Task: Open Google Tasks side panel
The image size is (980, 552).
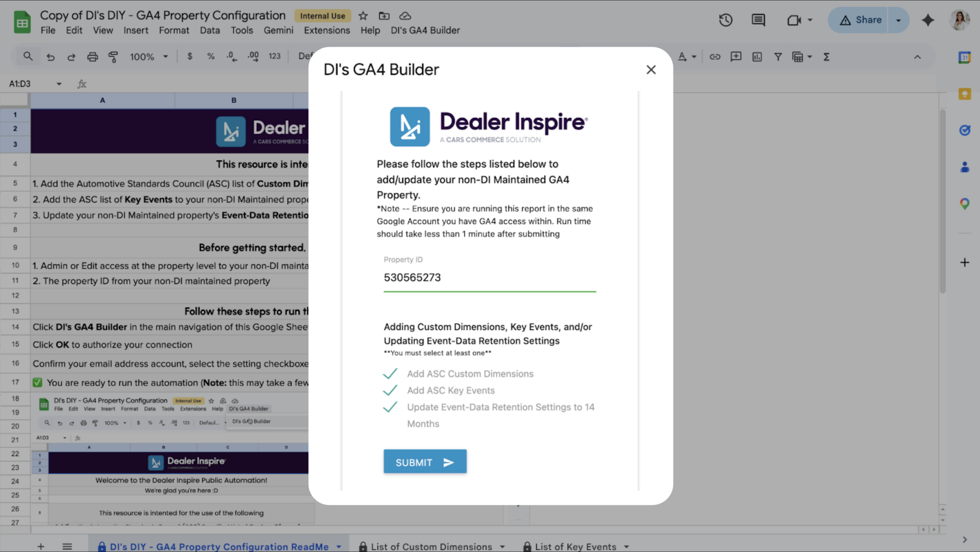Action: (964, 130)
